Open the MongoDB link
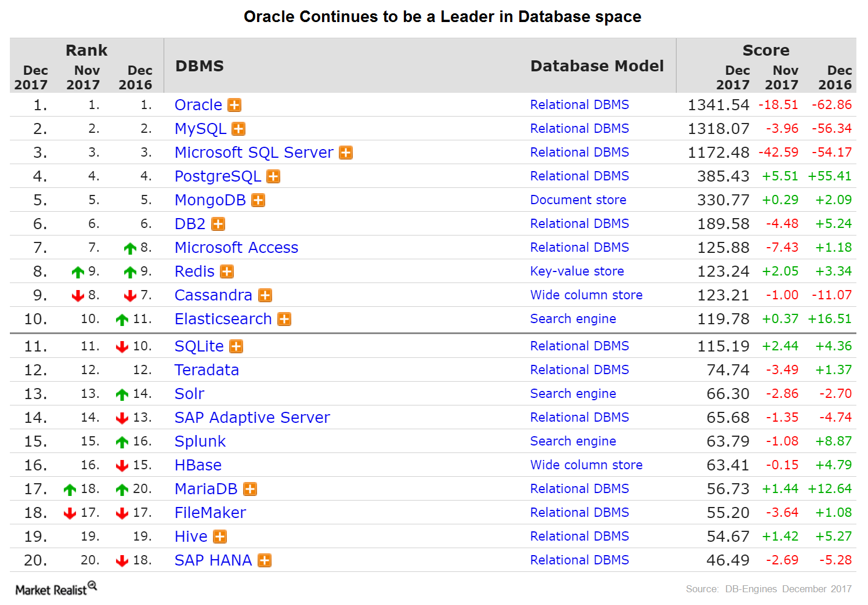The width and height of the screenshot is (868, 605). (211, 200)
